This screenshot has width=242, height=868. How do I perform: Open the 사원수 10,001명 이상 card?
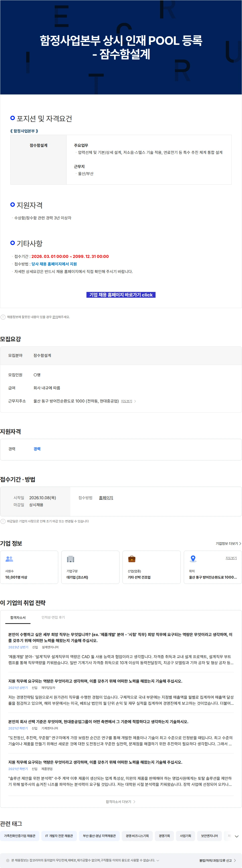(29, 567)
